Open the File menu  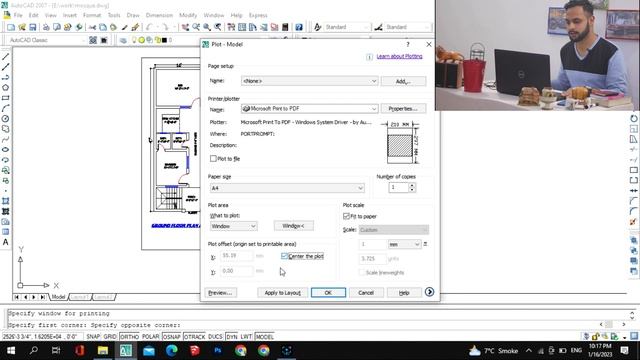[18, 15]
